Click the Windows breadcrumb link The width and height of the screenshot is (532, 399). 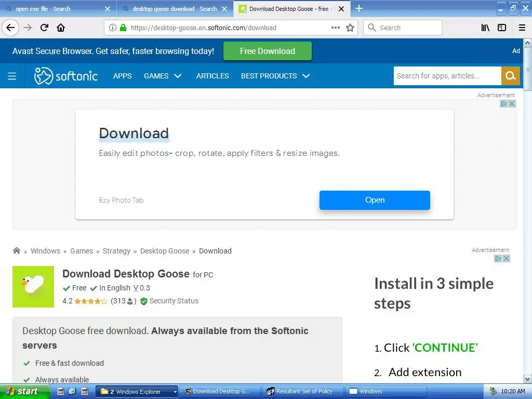click(46, 251)
